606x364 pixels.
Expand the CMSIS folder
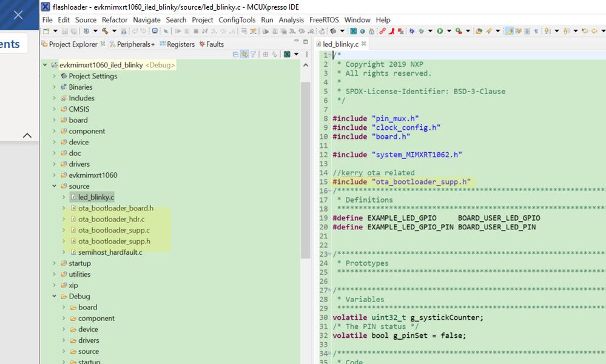55,109
